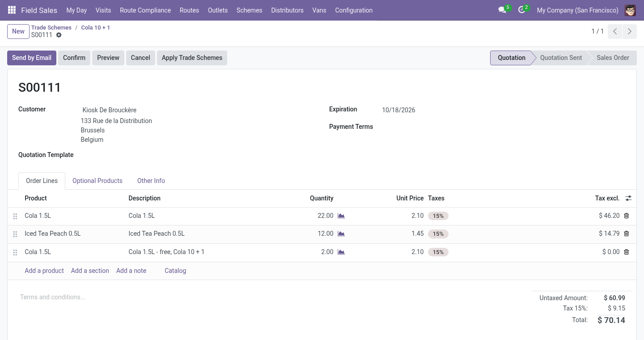644x340 pixels.
Task: Set status to Quotation Sent
Action: [x=561, y=58]
